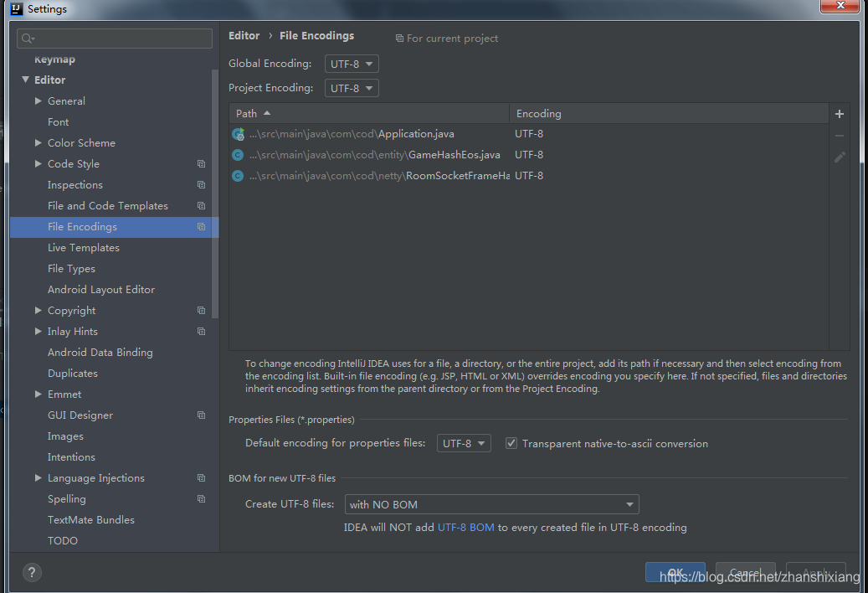Select Intentions in settings tree
868x593 pixels.
tap(71, 457)
